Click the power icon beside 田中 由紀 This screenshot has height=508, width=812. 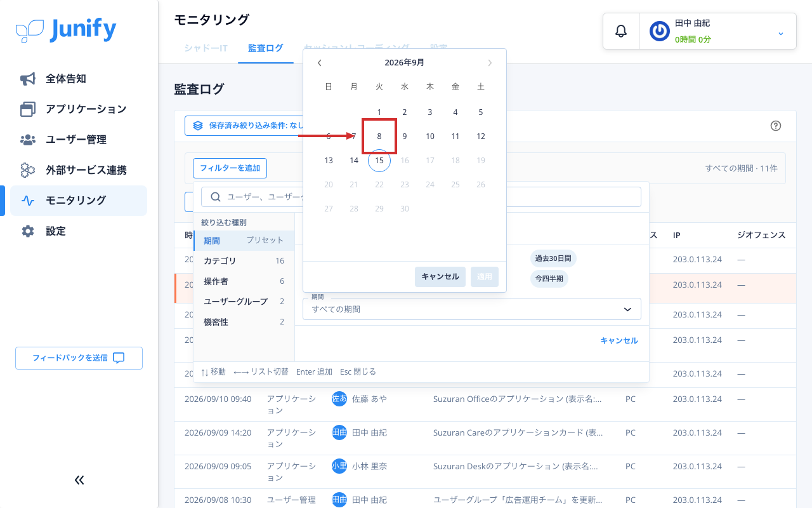[x=660, y=31]
